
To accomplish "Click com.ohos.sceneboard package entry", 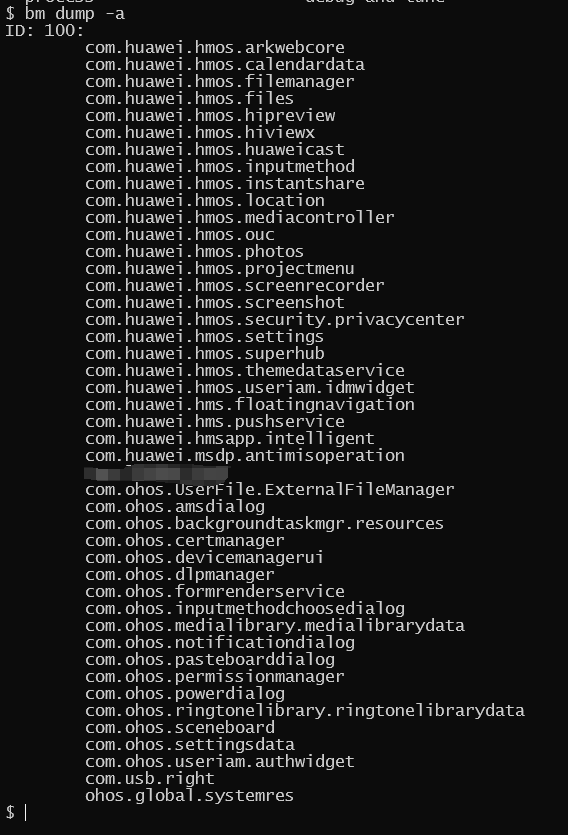I will click(x=180, y=728).
